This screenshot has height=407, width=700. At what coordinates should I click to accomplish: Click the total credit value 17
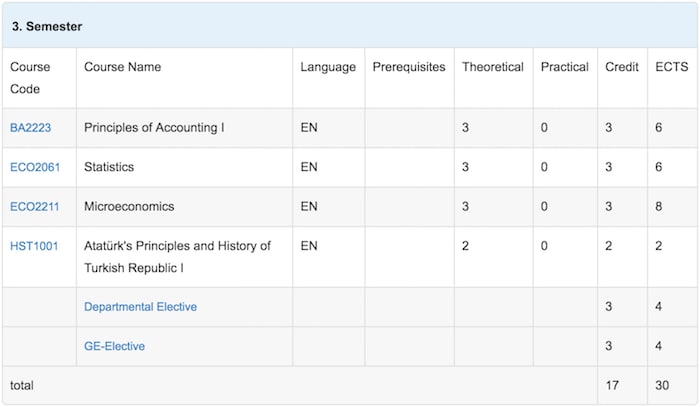coord(612,385)
